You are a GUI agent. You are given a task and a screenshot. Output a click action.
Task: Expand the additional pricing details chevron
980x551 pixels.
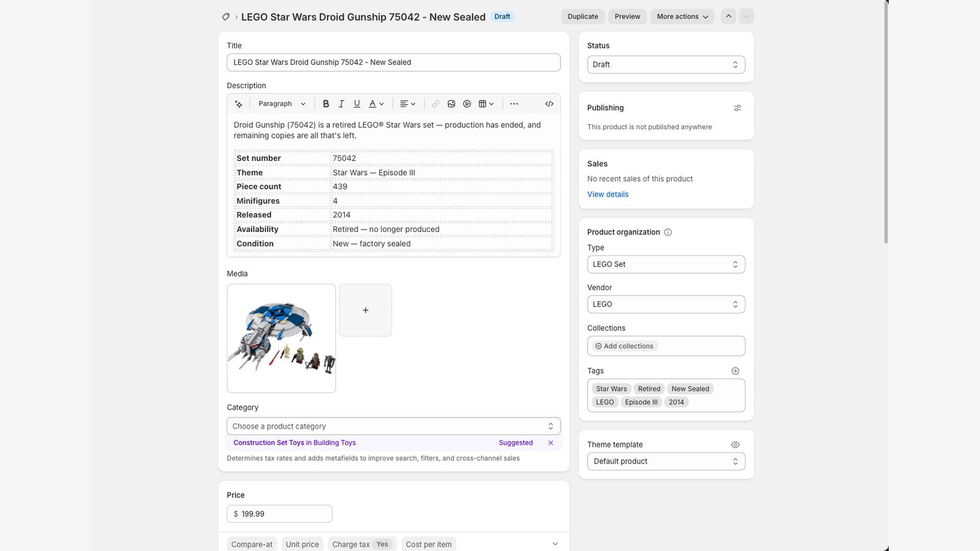click(555, 544)
